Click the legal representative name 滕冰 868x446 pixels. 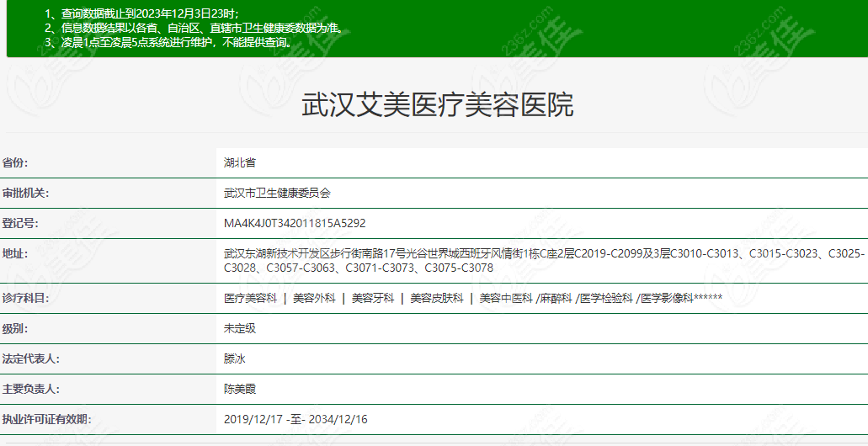[x=234, y=359]
